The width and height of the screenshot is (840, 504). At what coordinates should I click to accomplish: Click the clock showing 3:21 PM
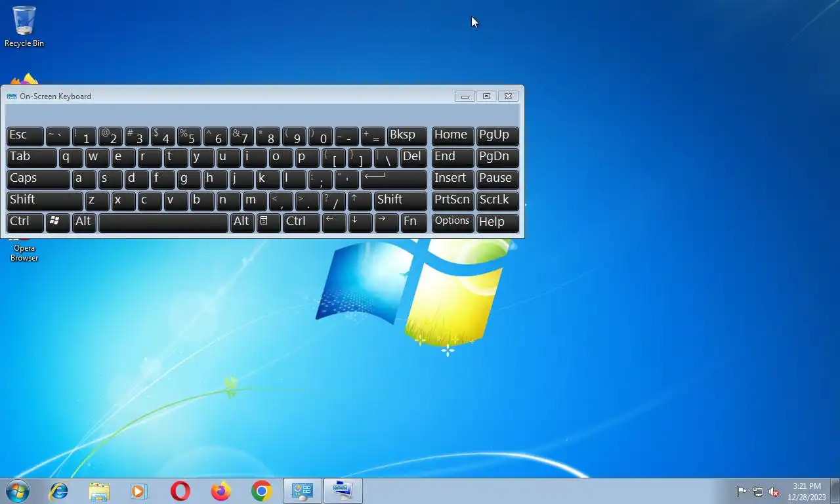click(807, 486)
